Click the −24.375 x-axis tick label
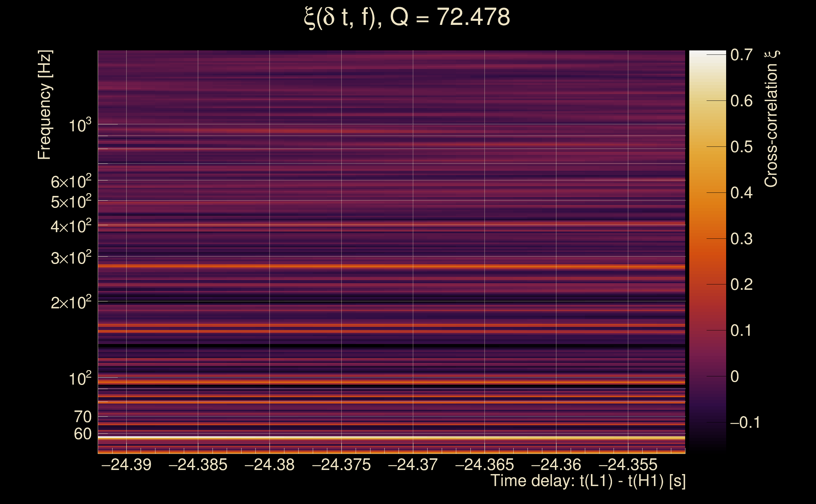Image resolution: width=816 pixels, height=504 pixels. pyautogui.click(x=341, y=465)
